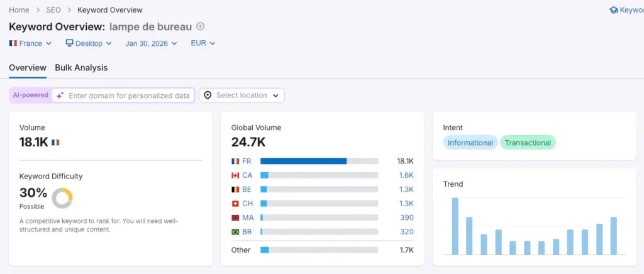Switch to the Overview tab

(x=28, y=68)
